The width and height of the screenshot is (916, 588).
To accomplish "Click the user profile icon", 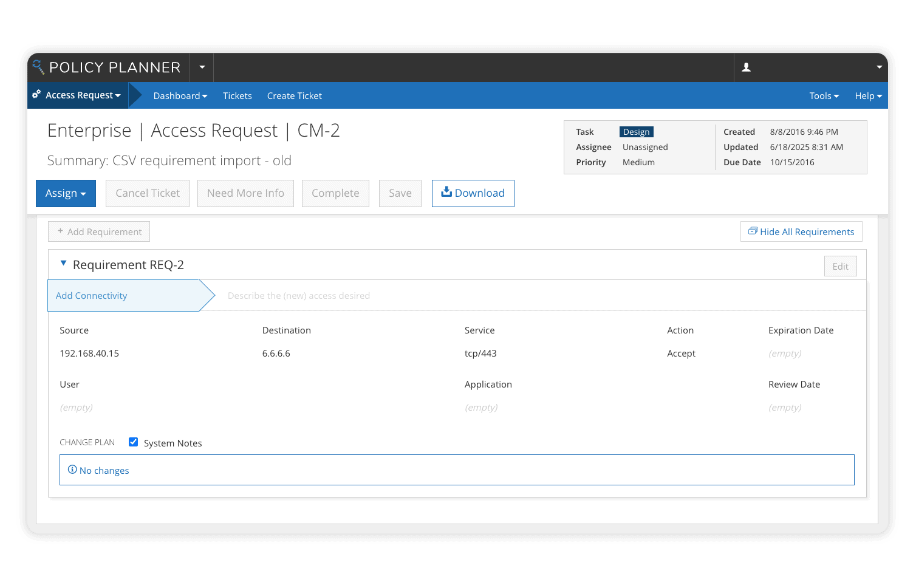I will pyautogui.click(x=747, y=67).
